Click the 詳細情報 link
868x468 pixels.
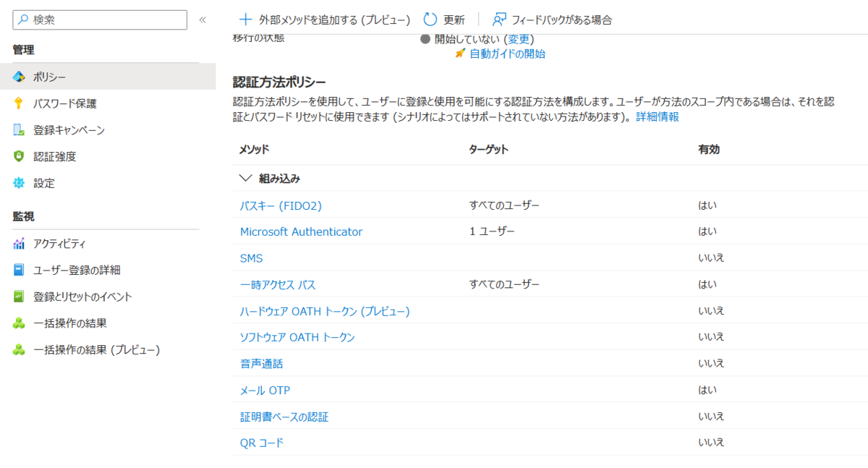[x=658, y=116]
